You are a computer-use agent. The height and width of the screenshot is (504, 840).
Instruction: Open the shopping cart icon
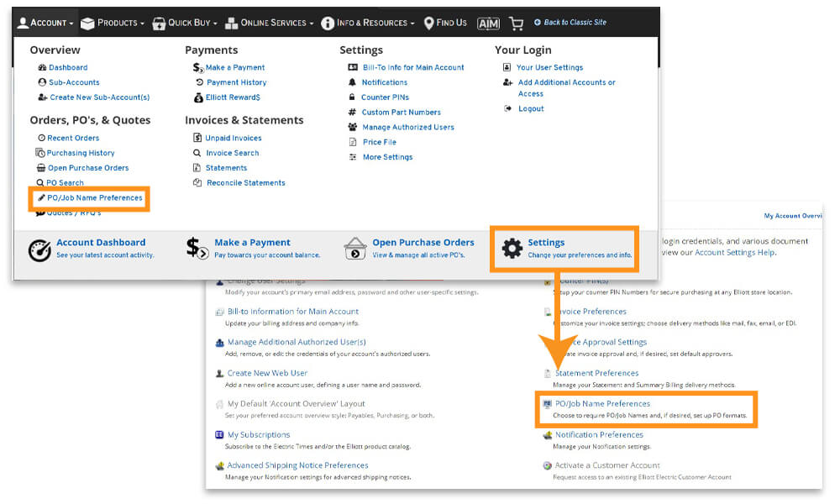tap(516, 23)
